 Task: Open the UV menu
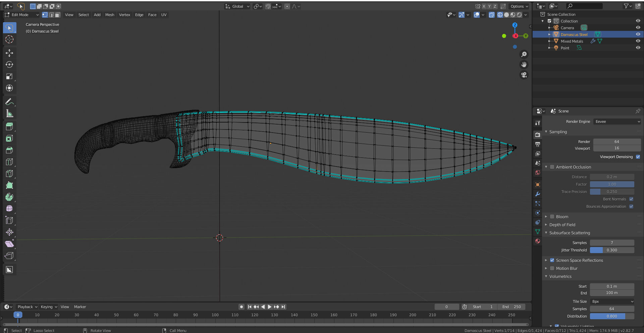[x=164, y=15]
